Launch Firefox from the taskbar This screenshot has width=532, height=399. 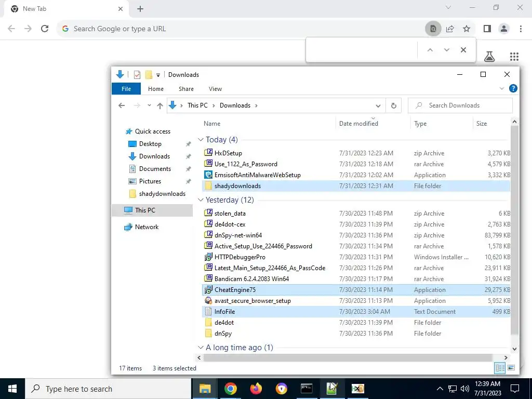pos(256,389)
